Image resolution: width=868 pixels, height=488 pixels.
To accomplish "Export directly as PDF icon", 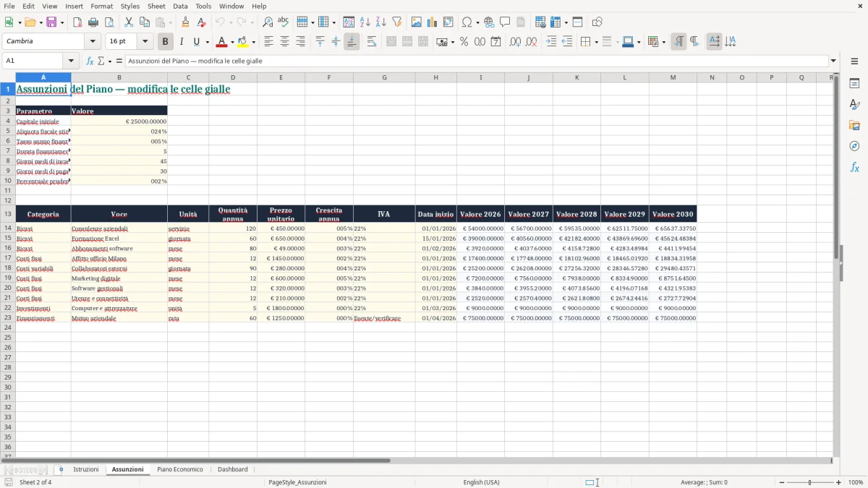I will tap(77, 22).
